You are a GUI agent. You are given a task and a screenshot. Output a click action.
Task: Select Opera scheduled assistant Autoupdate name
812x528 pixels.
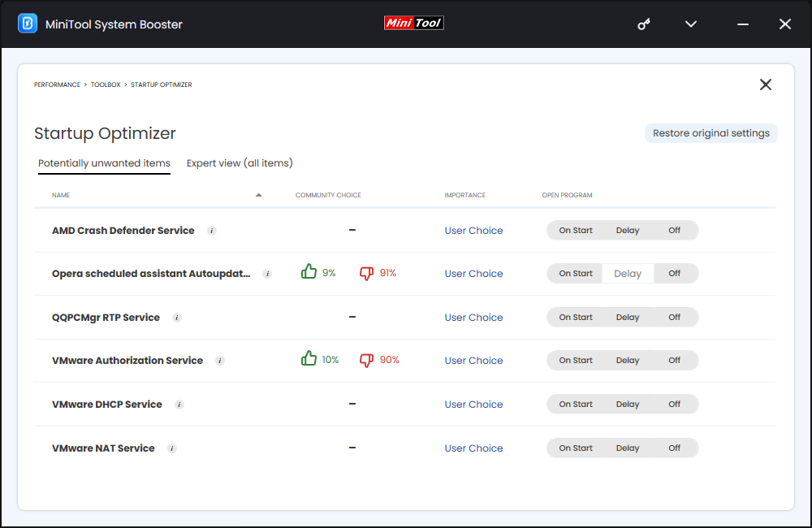pyautogui.click(x=151, y=274)
